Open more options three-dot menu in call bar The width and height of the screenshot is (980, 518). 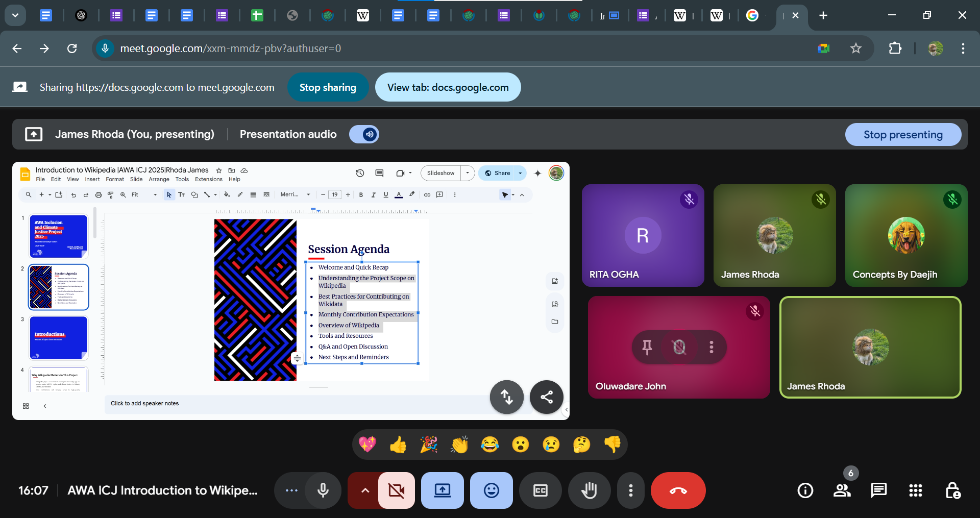(631, 490)
